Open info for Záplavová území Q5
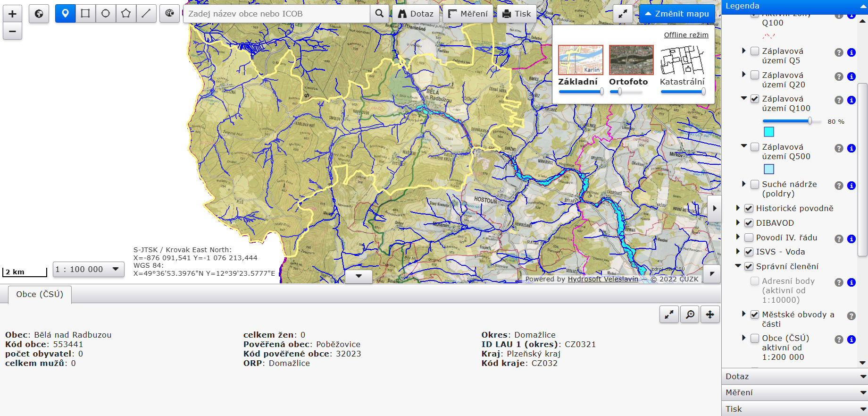The height and width of the screenshot is (416, 868). pos(851,52)
